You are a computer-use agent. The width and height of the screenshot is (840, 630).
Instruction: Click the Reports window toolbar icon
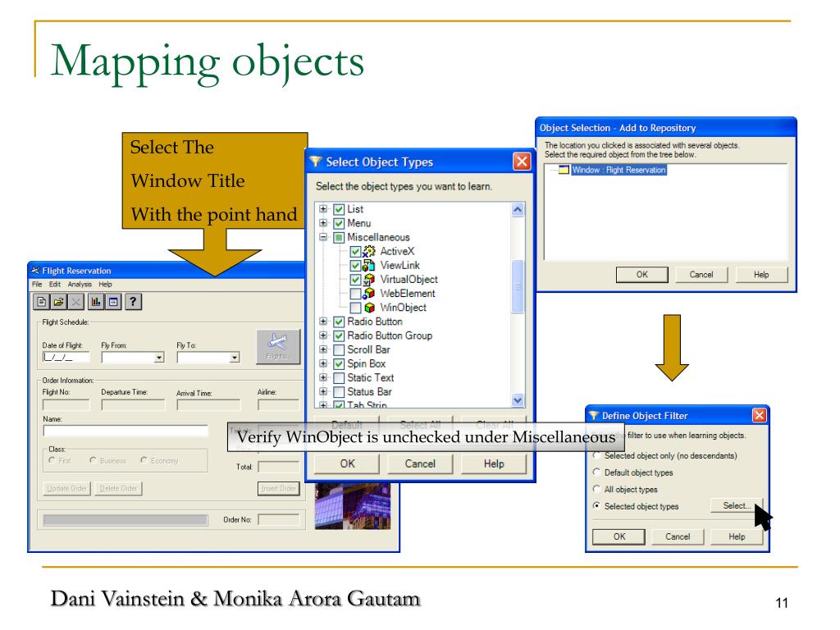pyautogui.click(x=113, y=302)
